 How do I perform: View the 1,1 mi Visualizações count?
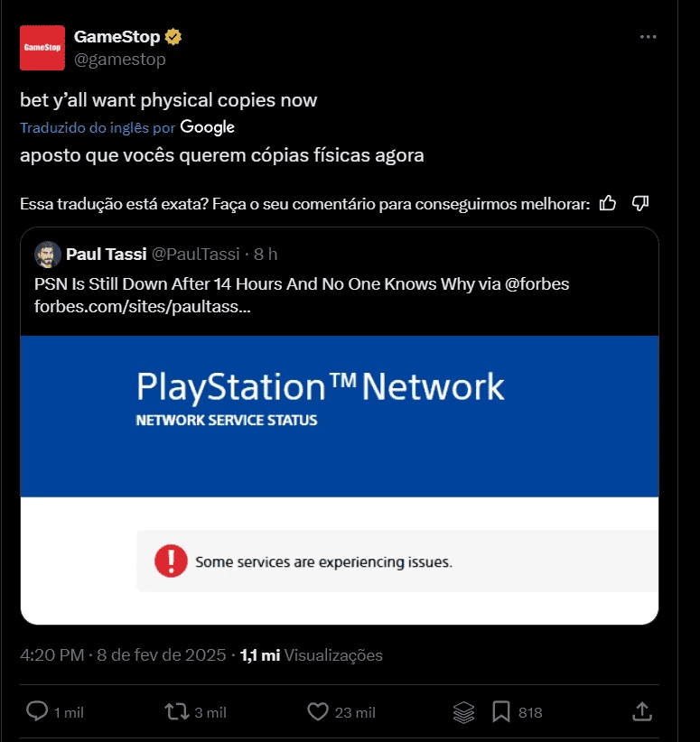[x=312, y=655]
